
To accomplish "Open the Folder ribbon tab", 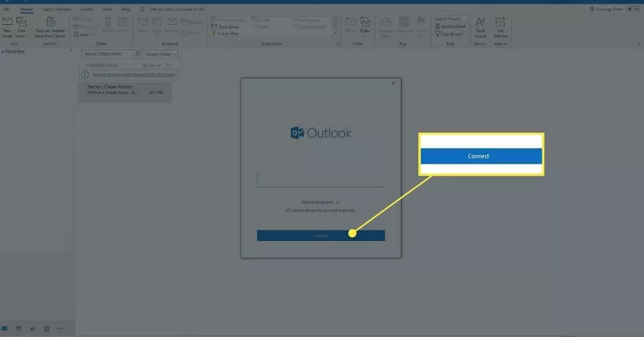I will (86, 9).
